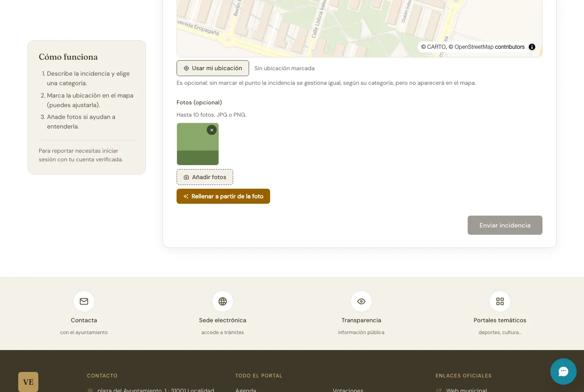The width and height of the screenshot is (584, 392).
Task: Remove the uploaded green photo
Action: pos(212,130)
